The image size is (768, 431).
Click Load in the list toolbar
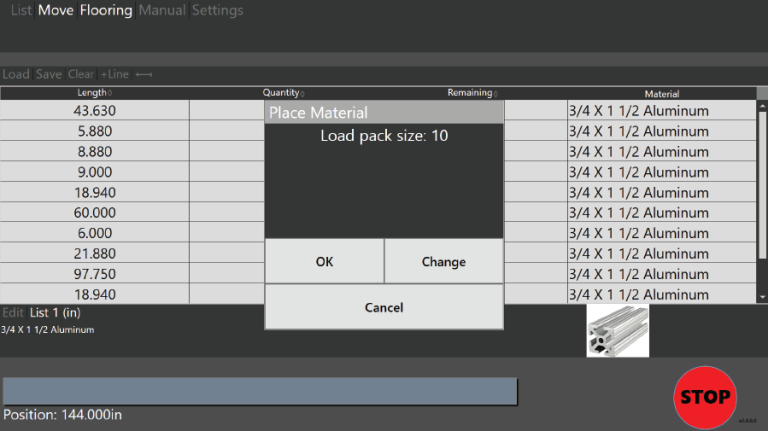[16, 74]
